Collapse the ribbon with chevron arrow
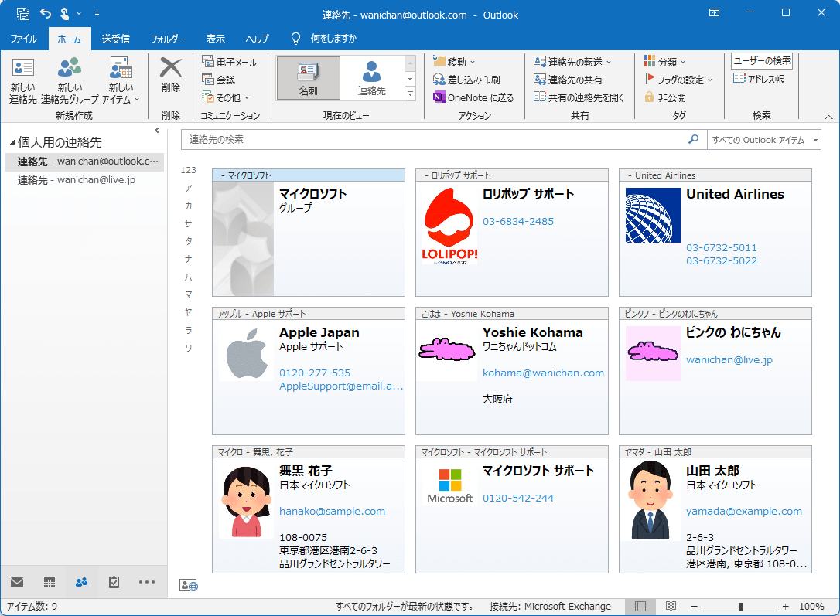Screen dimensions: 840x616 click(828, 117)
